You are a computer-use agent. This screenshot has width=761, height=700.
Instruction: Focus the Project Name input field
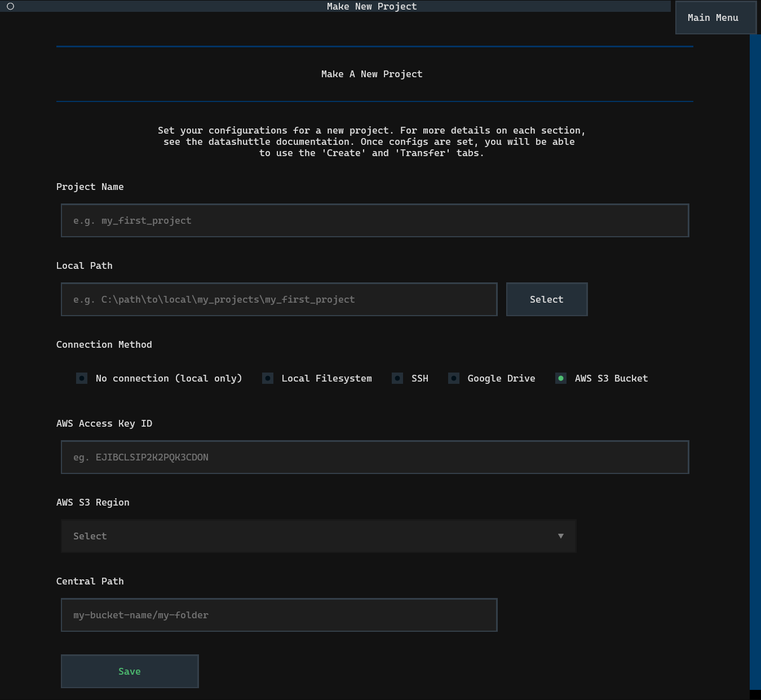point(374,220)
